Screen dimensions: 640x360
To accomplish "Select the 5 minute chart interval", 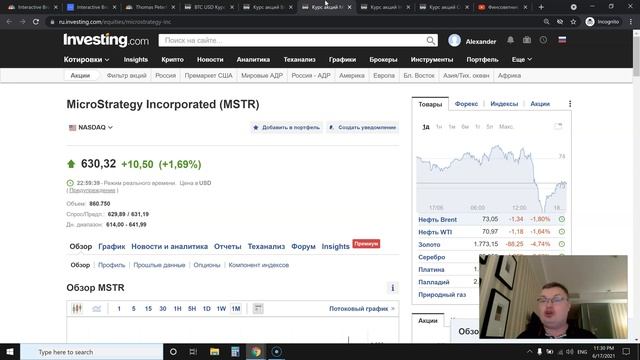I will point(133,309).
